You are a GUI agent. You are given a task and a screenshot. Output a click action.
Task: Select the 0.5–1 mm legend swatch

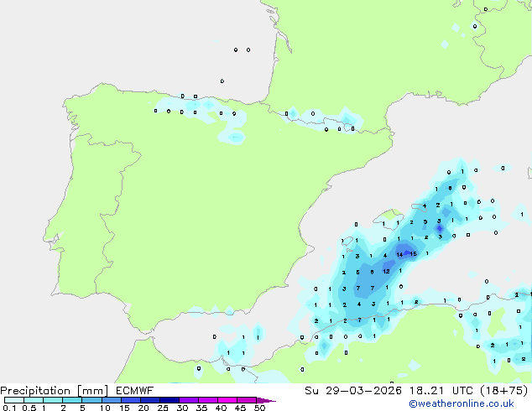[x=34, y=400]
